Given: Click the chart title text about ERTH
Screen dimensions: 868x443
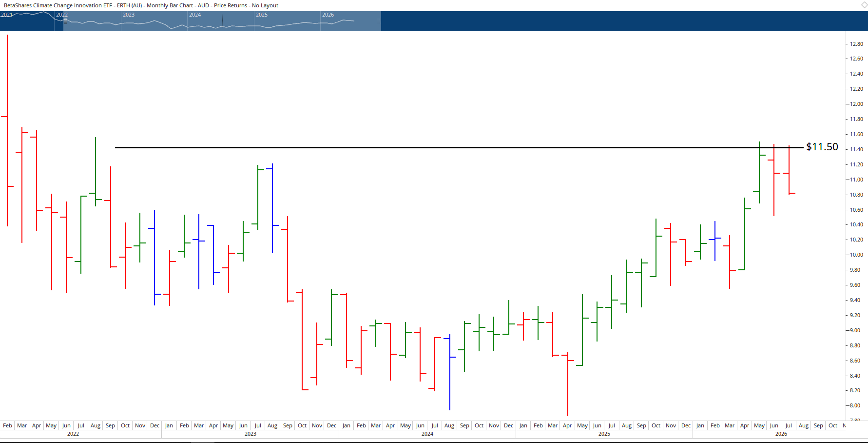Looking at the screenshot, I should click(x=141, y=5).
